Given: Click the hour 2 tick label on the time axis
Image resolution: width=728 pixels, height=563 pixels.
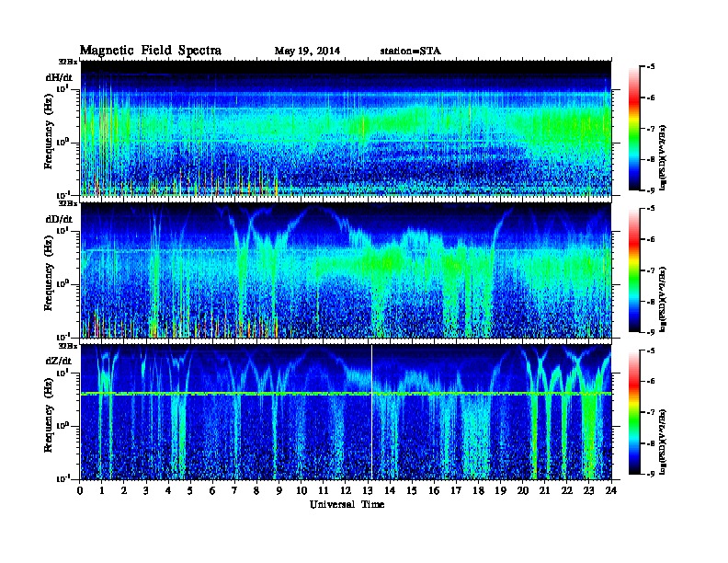Looking at the screenshot, I should 124,490.
